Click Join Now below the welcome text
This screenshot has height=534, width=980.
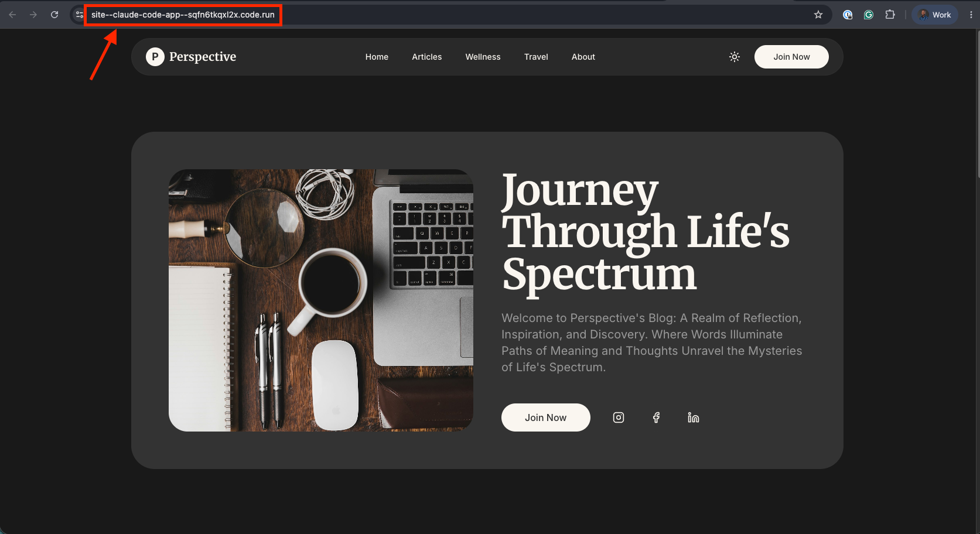pyautogui.click(x=546, y=417)
